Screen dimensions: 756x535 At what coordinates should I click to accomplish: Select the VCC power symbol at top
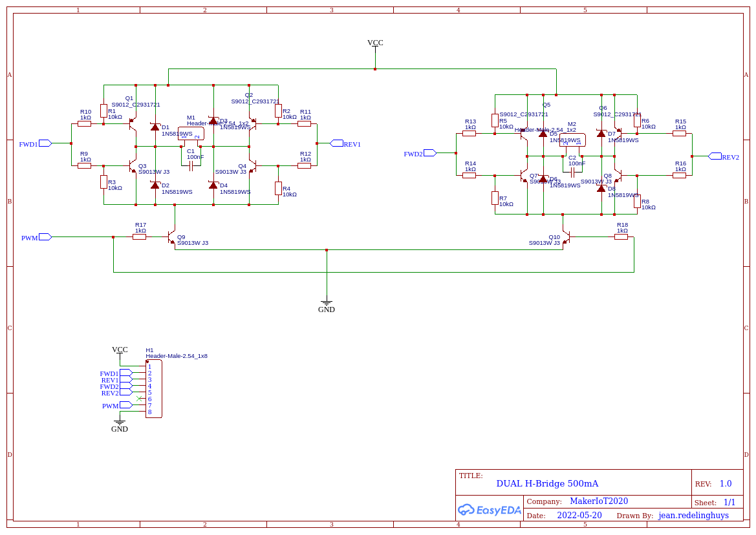375,43
